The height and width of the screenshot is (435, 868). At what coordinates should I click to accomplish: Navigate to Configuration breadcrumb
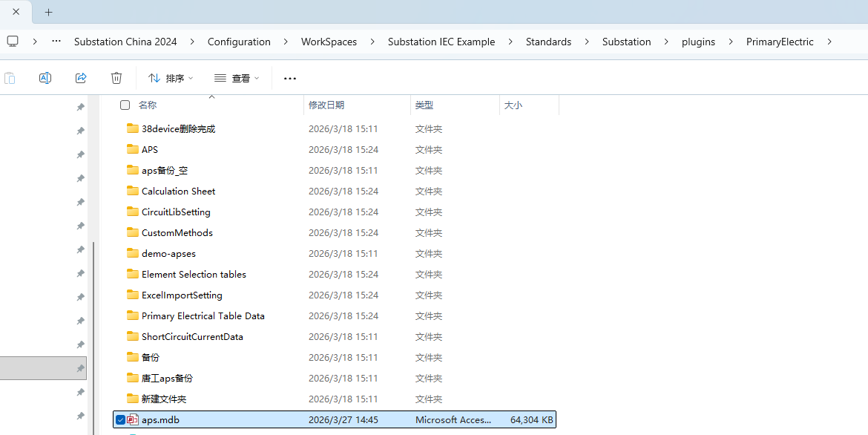(x=239, y=42)
